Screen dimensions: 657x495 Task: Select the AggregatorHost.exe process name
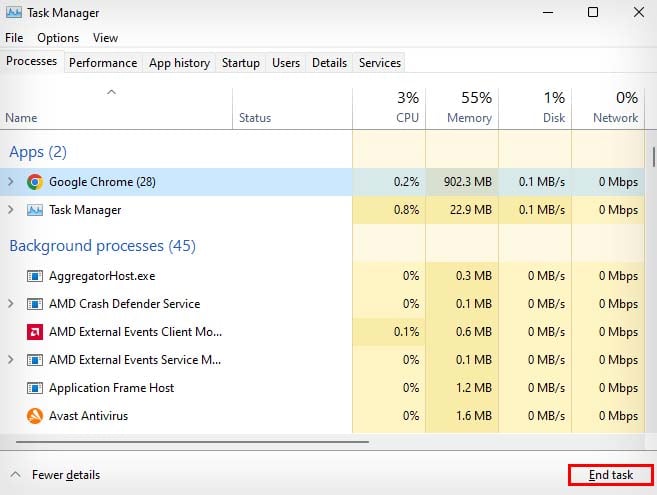coord(102,276)
